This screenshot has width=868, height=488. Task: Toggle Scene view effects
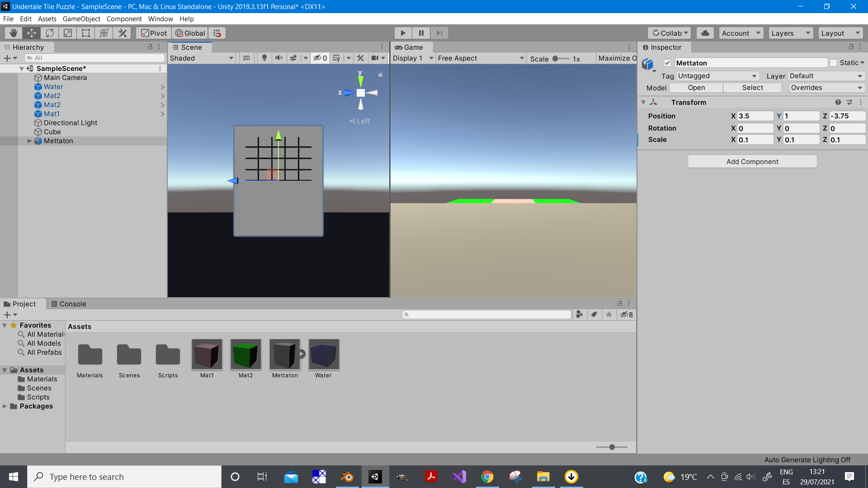coord(293,58)
